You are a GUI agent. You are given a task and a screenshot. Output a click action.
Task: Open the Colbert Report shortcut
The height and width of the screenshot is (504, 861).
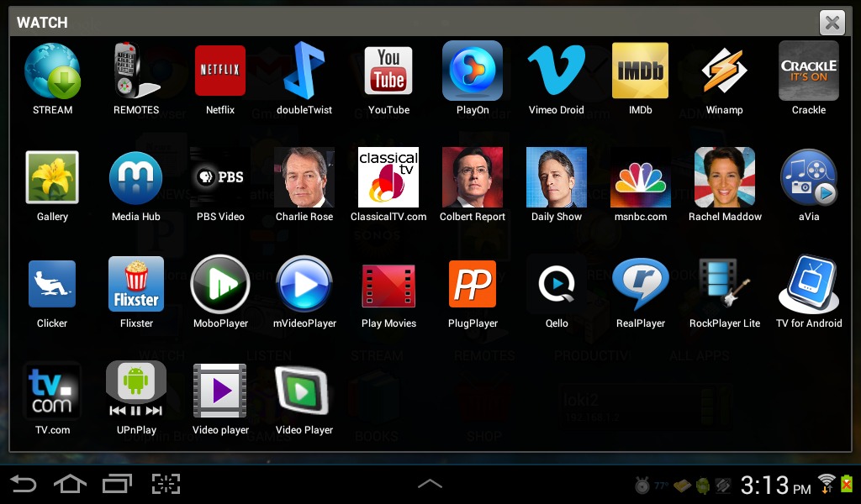pos(473,177)
